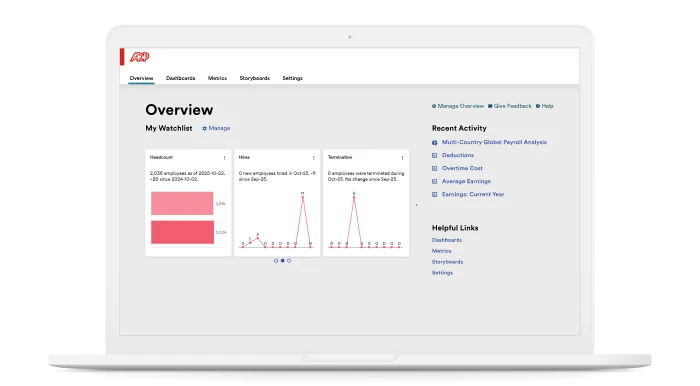Click the Manage Overview gear icon
This screenshot has width=700, height=386.
point(434,106)
